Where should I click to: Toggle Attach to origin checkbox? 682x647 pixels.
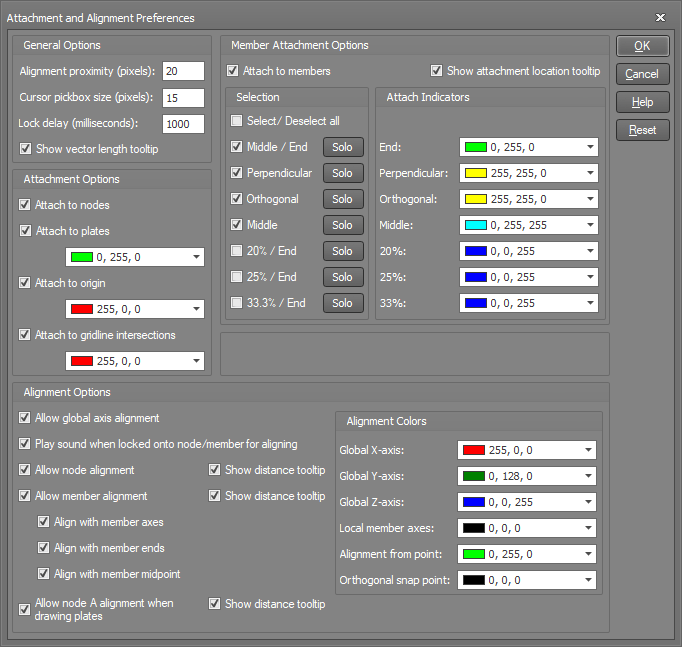(25, 283)
